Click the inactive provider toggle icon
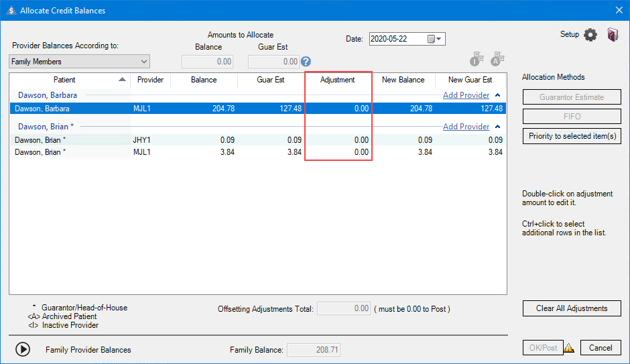The image size is (630, 364). 477,60
